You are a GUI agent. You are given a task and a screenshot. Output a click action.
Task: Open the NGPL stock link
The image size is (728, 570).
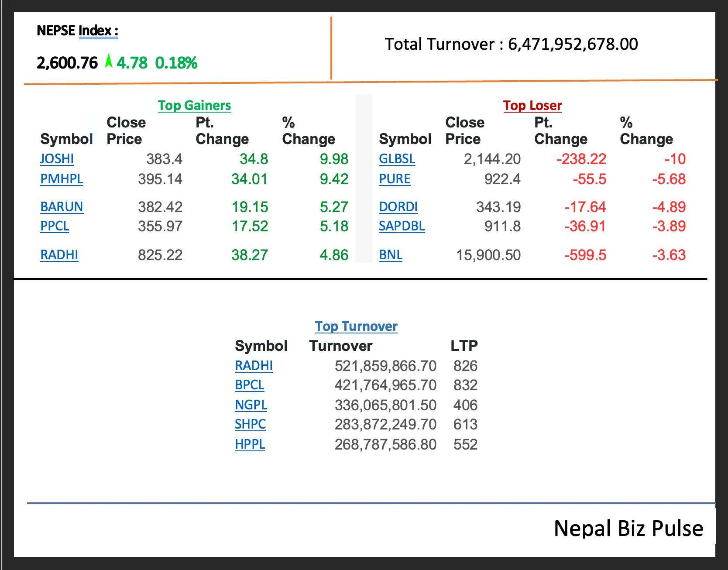pyautogui.click(x=251, y=405)
